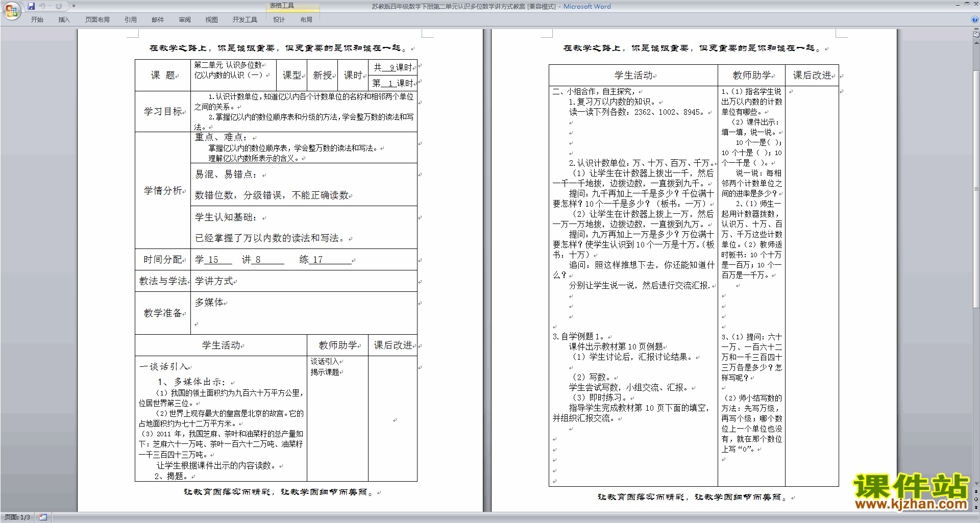Open the blue Help question mark icon
Viewport: 980px width, 523px height.
point(975,19)
